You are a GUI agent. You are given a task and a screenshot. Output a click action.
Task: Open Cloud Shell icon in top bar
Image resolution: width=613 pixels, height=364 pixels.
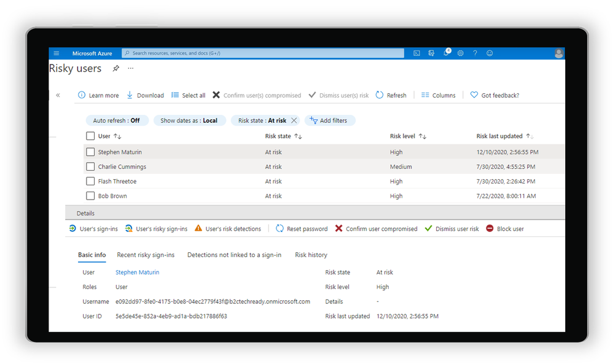[x=416, y=53]
